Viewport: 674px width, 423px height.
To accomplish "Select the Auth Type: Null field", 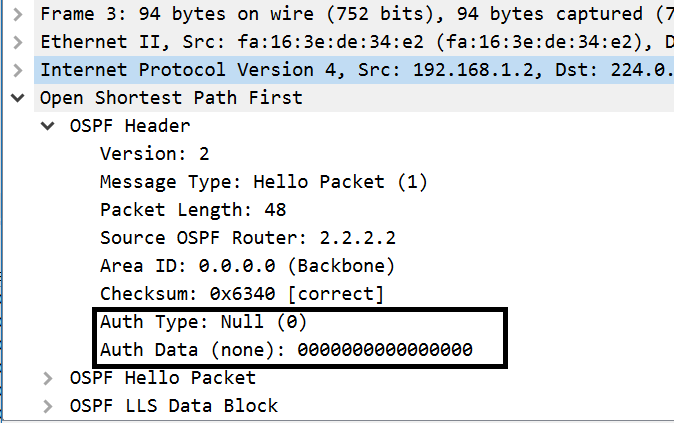I will click(x=204, y=322).
